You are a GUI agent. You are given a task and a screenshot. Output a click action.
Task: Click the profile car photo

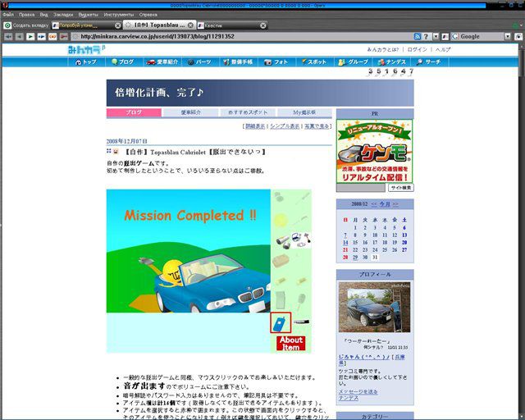[x=374, y=307]
